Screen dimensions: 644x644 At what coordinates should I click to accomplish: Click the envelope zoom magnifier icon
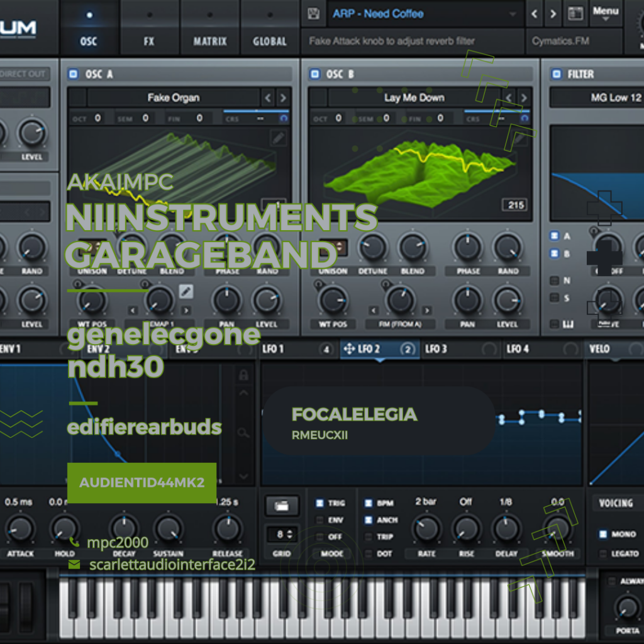point(243,433)
